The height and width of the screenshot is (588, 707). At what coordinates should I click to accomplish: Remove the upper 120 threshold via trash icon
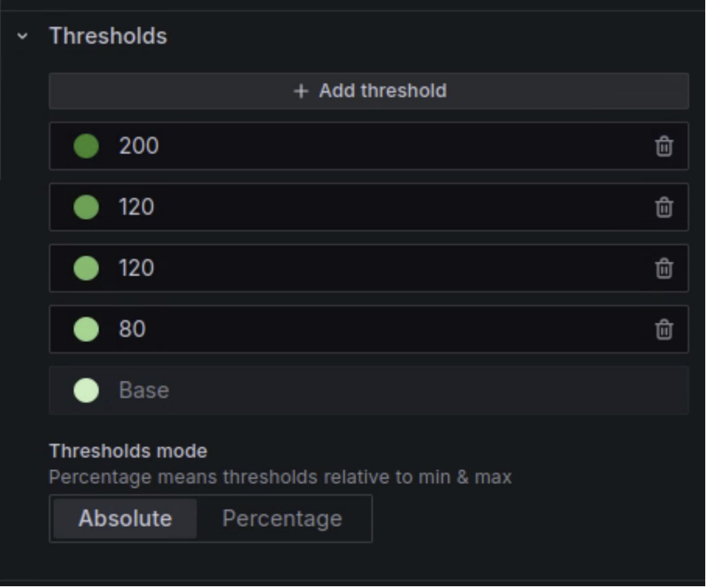[664, 207]
